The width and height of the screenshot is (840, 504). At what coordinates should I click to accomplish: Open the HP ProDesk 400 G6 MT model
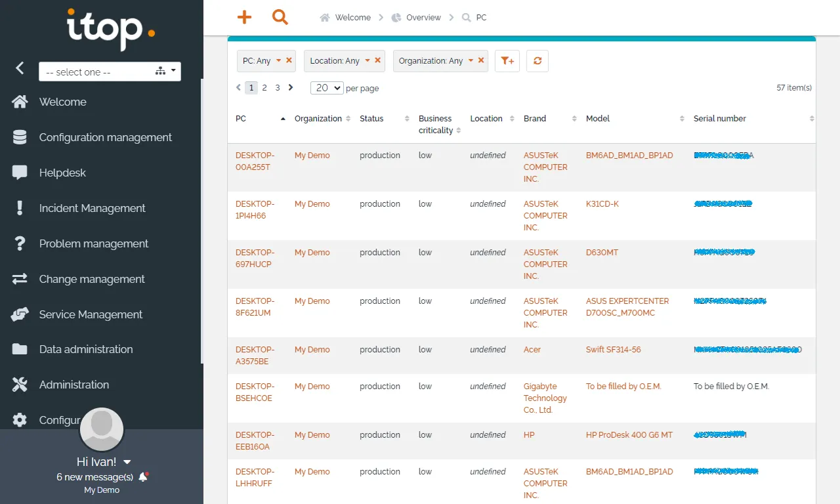[x=629, y=435]
